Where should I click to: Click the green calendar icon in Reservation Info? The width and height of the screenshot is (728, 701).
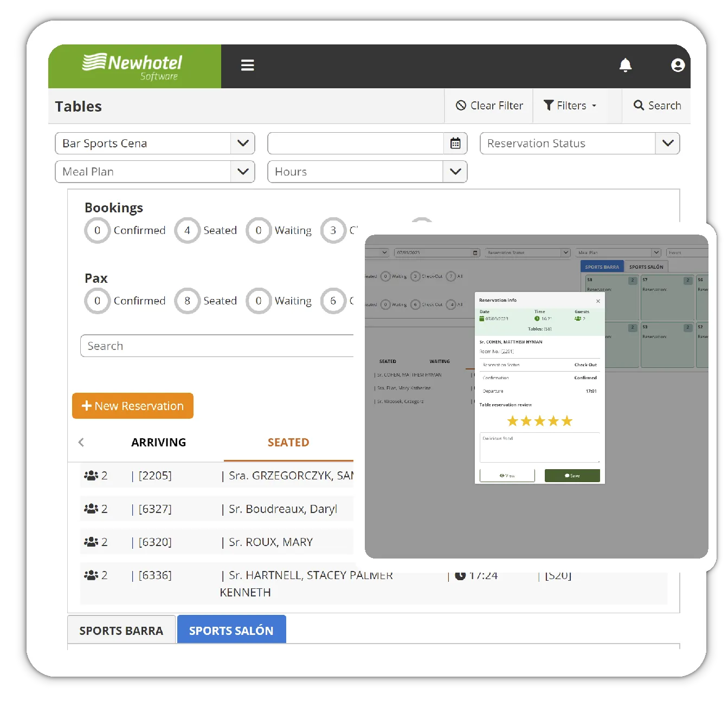click(x=481, y=319)
